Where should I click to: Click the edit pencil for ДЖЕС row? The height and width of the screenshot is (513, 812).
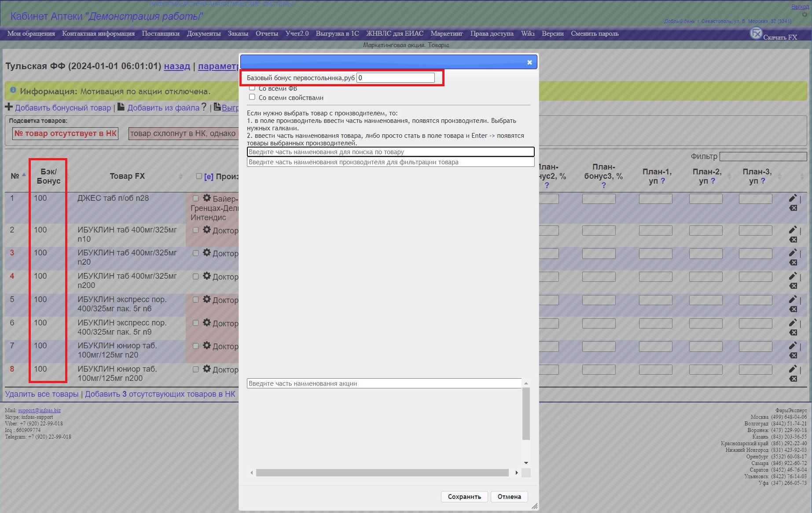pos(793,198)
